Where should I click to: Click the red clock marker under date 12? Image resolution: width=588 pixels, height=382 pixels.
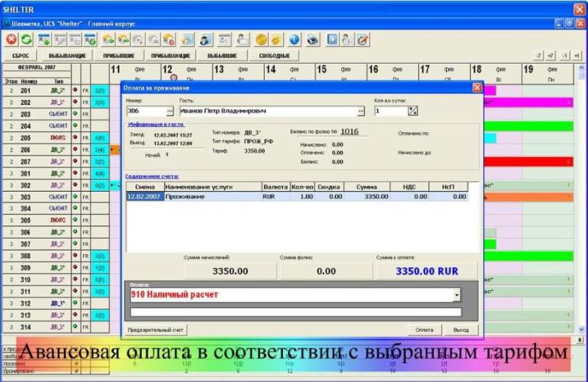173,78
